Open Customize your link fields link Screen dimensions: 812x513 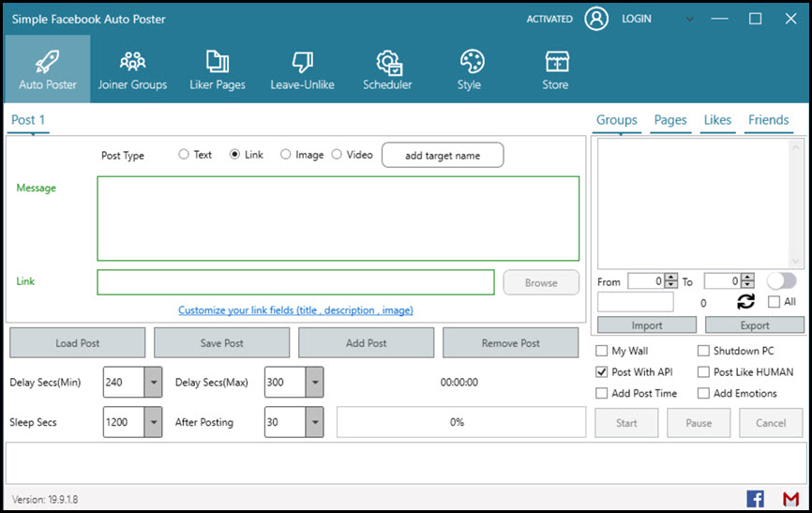pos(295,310)
